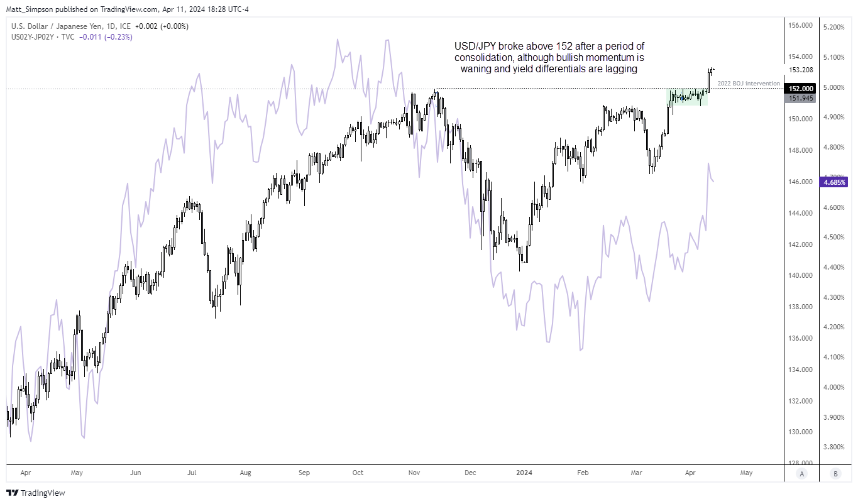Click the −0.011 (−0.23%) yield spread change
Viewport: 858px width, 504px height.
(106, 37)
